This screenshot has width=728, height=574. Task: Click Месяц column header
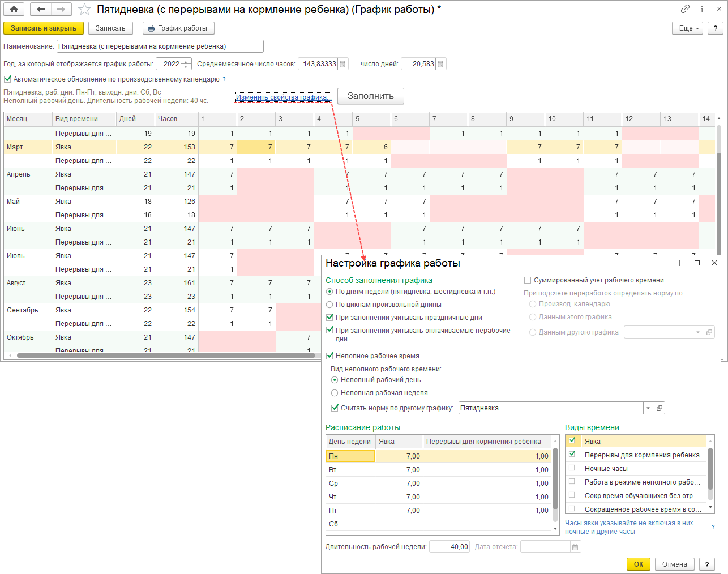point(28,119)
